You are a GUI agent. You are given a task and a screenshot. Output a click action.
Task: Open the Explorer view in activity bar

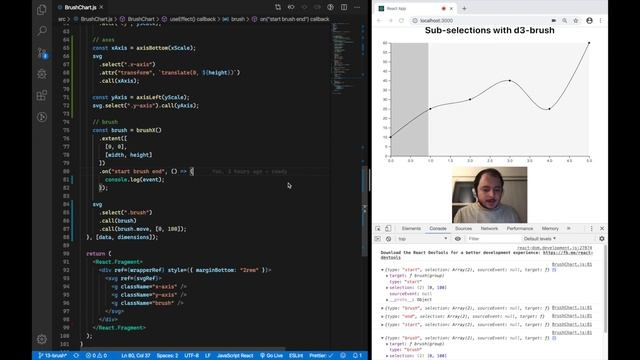(x=42, y=9)
